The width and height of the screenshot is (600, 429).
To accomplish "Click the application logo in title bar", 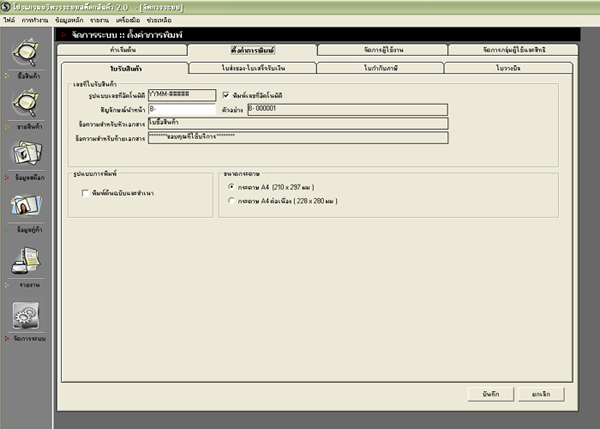I will (x=8, y=6).
